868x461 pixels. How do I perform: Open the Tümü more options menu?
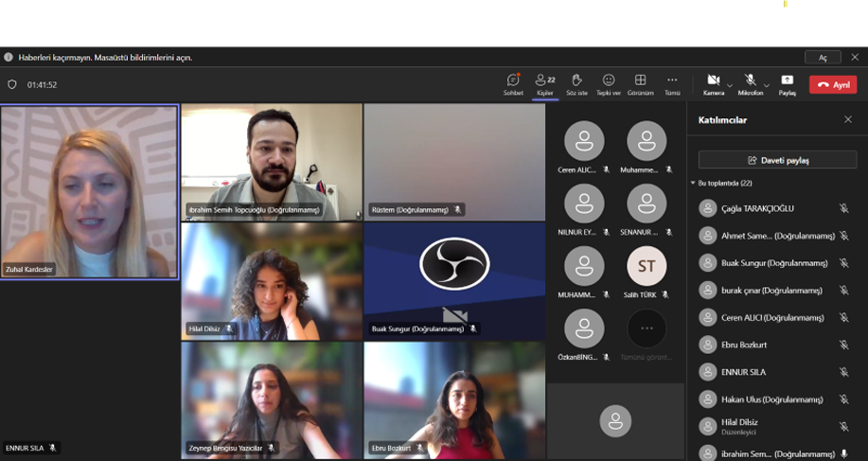click(x=672, y=83)
